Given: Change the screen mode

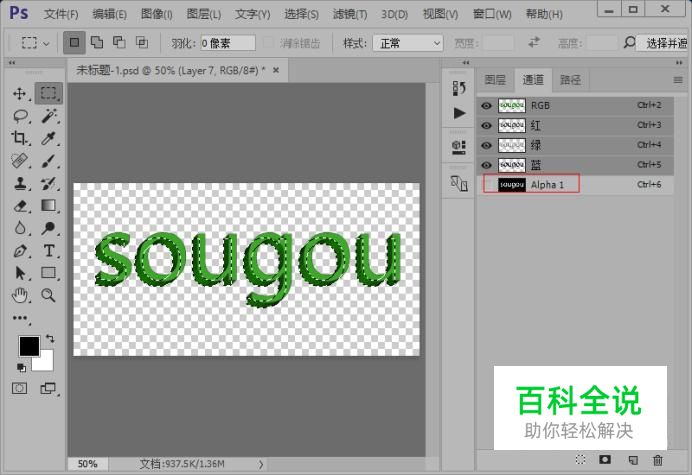Looking at the screenshot, I should pos(48,388).
